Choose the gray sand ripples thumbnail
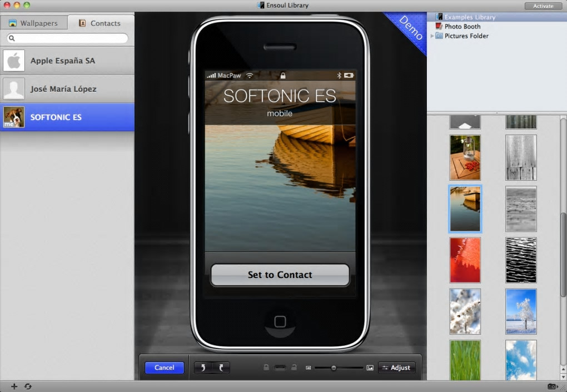The height and width of the screenshot is (392, 567). (x=521, y=209)
